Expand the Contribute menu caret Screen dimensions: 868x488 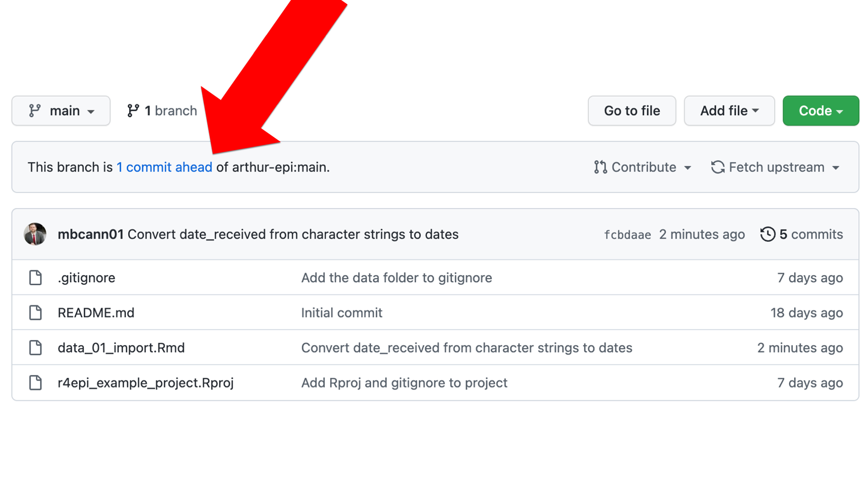click(688, 168)
